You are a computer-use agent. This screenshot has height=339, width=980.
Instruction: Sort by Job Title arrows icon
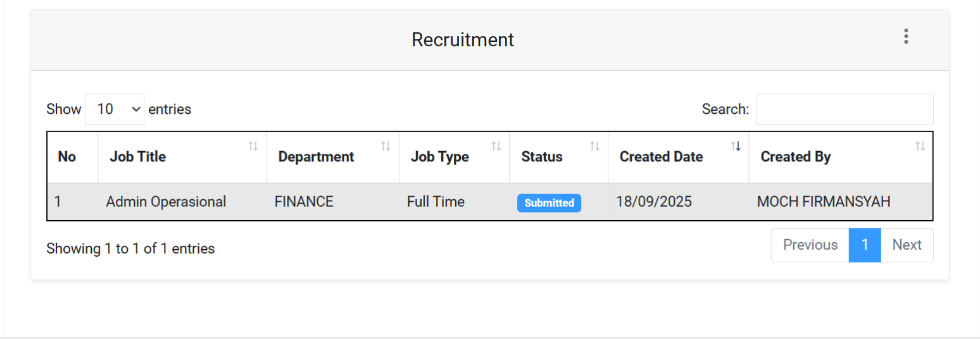(x=253, y=146)
